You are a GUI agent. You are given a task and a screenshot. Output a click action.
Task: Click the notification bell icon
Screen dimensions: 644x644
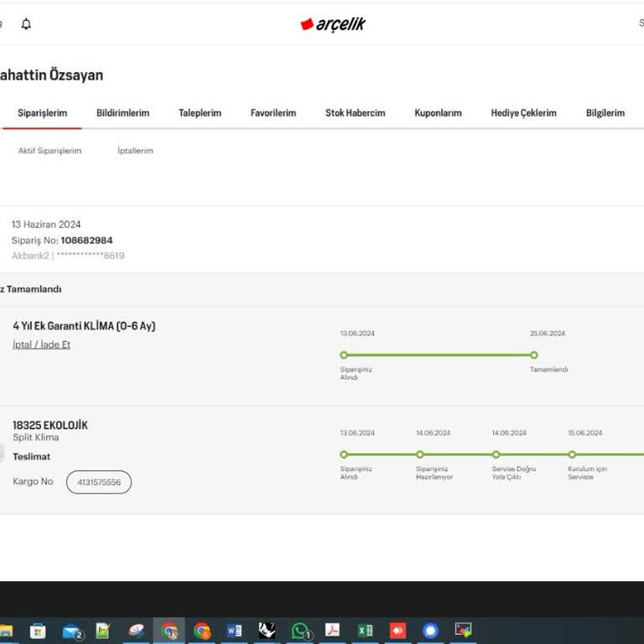(x=26, y=24)
